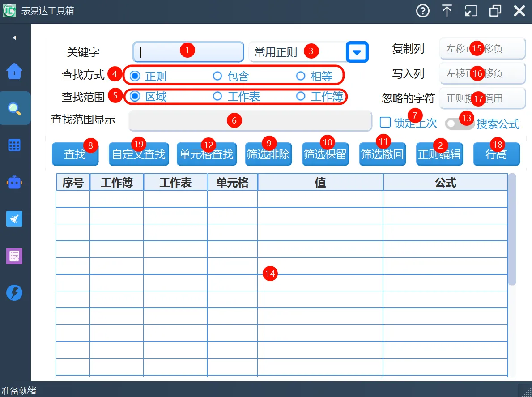Click the 查找范围显示 field
The image size is (532, 397).
click(251, 120)
